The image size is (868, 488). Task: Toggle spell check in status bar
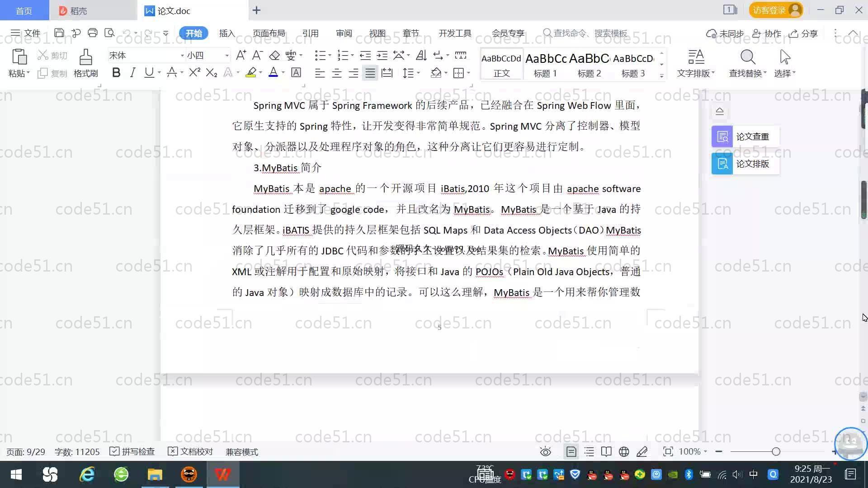click(x=132, y=451)
